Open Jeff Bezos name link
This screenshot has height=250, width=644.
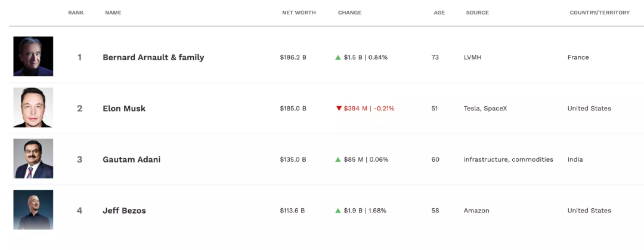(124, 211)
